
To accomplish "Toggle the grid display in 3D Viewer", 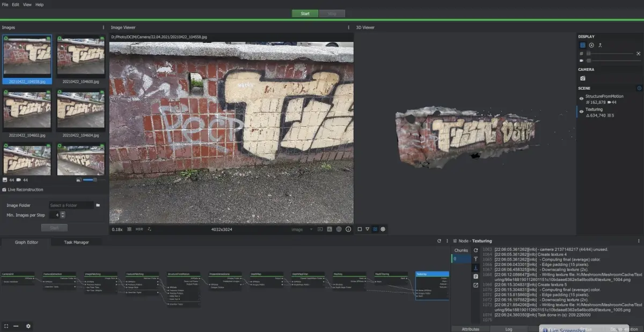I will click(583, 45).
